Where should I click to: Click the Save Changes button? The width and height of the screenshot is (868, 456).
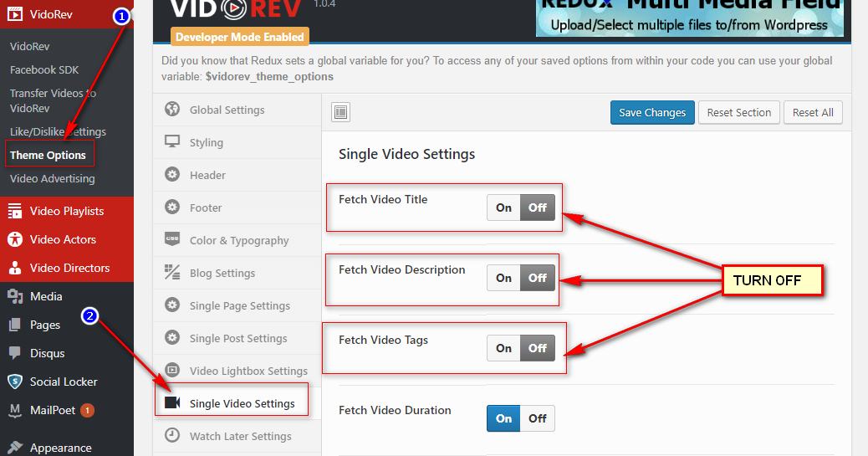652,112
